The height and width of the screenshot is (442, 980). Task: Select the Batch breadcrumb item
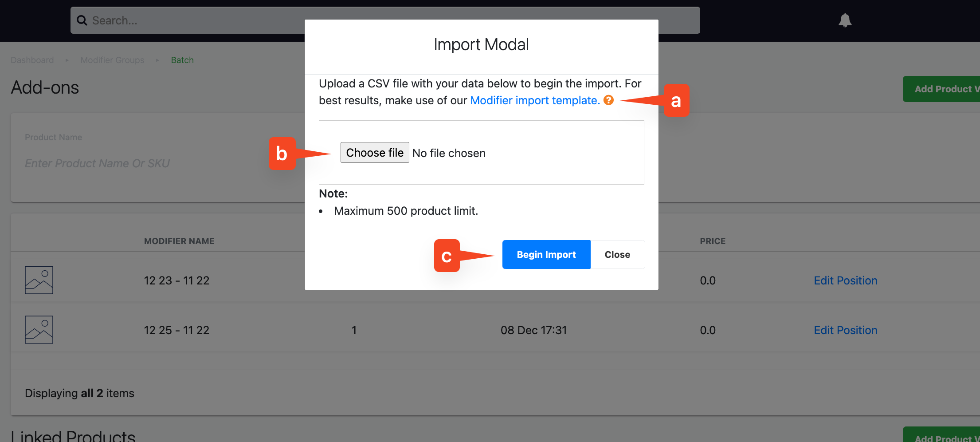[182, 60]
